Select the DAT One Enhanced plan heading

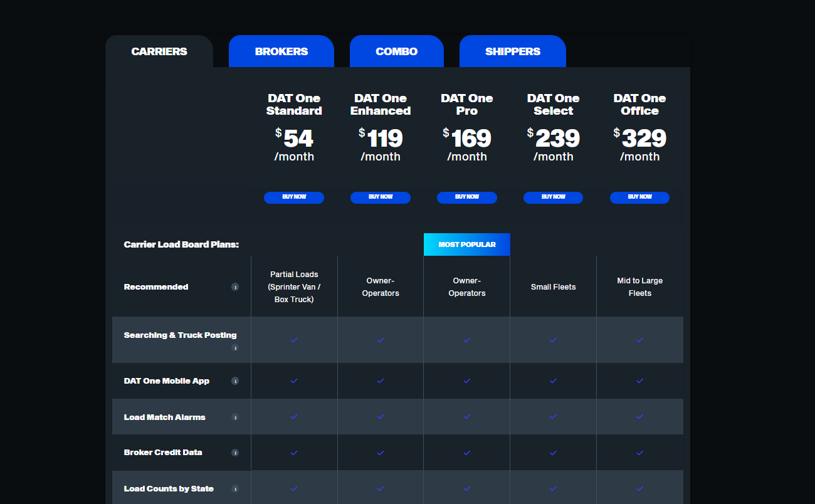(x=381, y=105)
